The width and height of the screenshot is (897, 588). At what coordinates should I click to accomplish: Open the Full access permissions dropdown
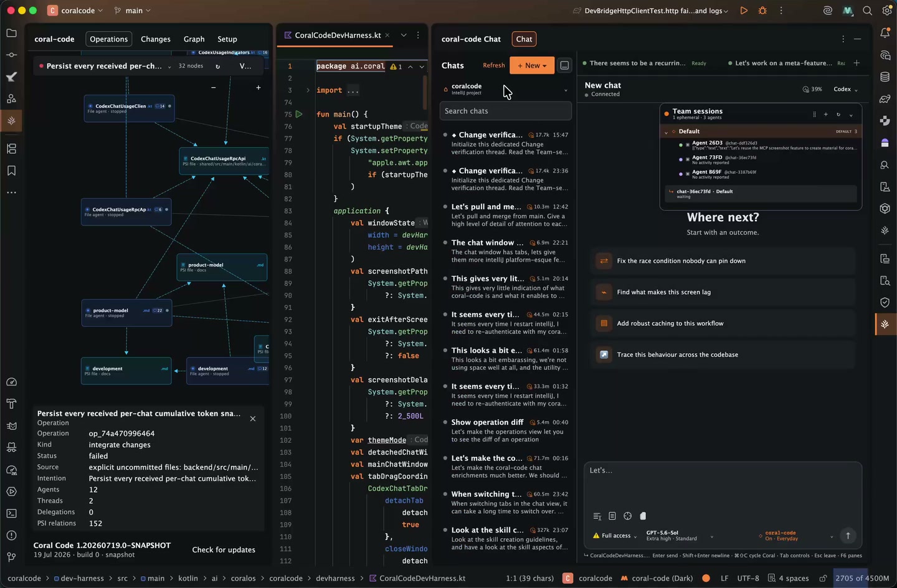coord(615,536)
